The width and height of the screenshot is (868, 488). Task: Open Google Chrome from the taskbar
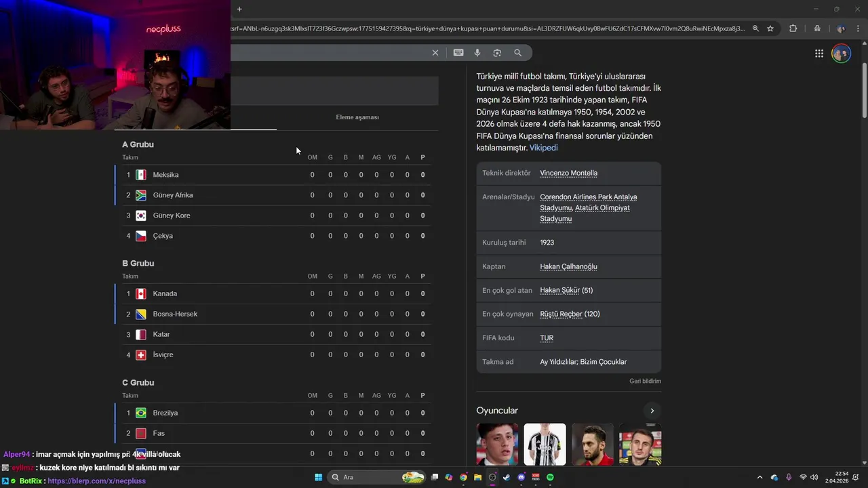[463, 477]
